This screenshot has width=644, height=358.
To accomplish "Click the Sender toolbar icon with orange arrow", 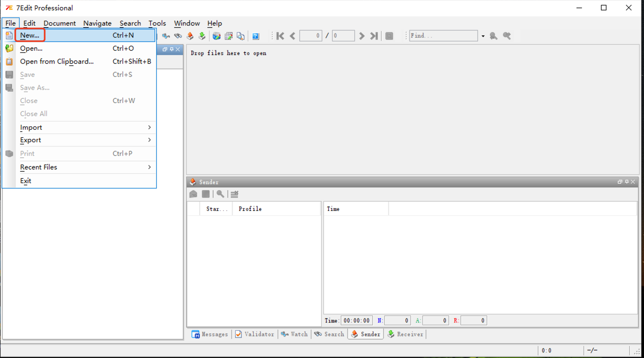I will (x=190, y=36).
